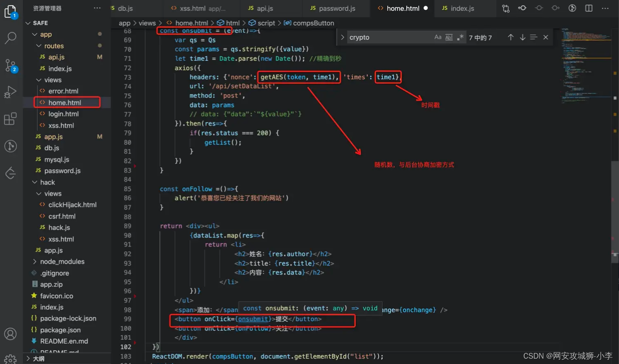Click breadcrumb item compsButton
This screenshot has height=364, width=619.
point(314,23)
